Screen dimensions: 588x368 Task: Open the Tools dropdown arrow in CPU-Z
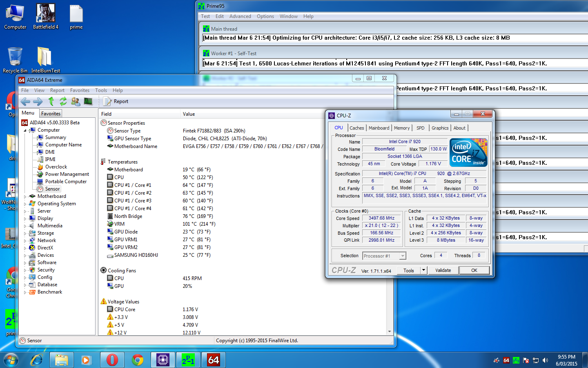tap(423, 270)
